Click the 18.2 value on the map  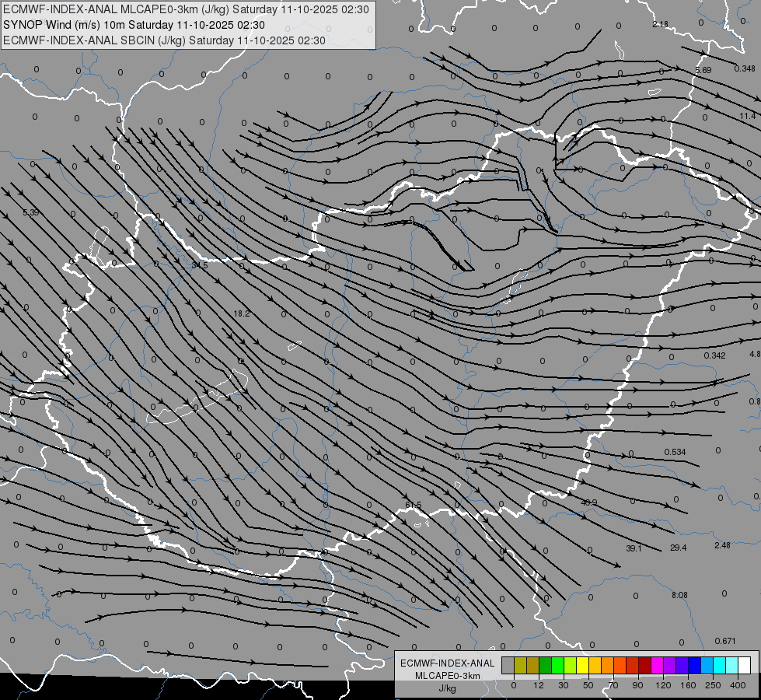point(242,313)
